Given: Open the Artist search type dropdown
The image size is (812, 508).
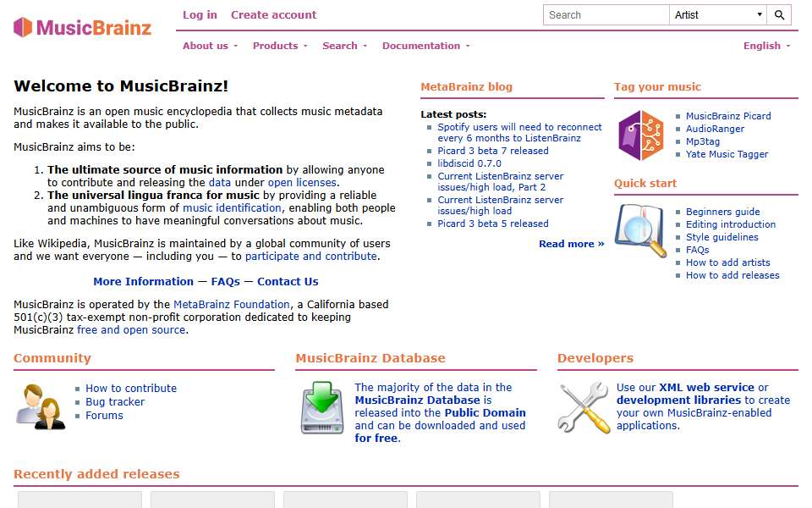Looking at the screenshot, I should (x=718, y=15).
